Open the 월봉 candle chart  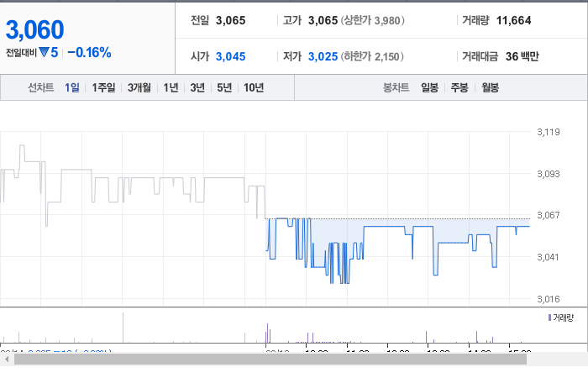pos(490,87)
